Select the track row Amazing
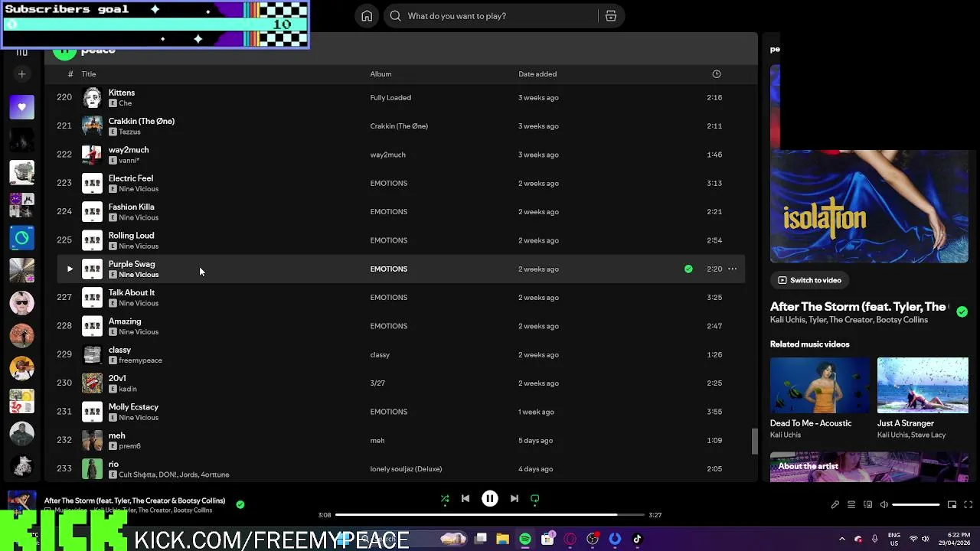 pos(401,326)
